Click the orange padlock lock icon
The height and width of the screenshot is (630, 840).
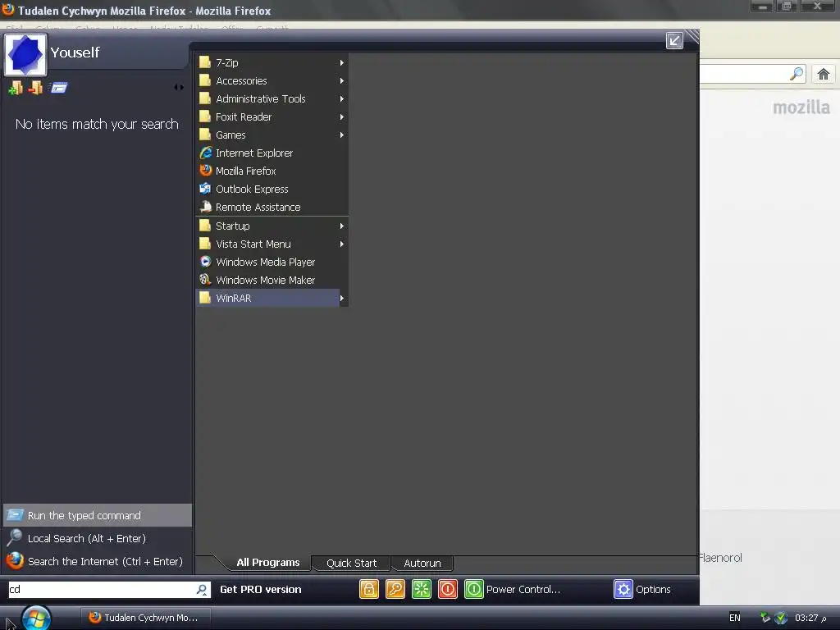(369, 589)
